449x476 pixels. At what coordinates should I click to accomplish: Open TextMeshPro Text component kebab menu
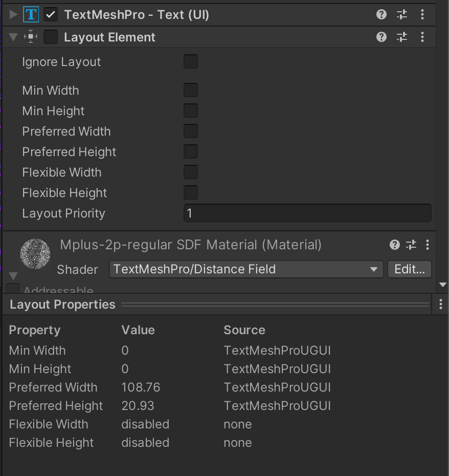422,14
